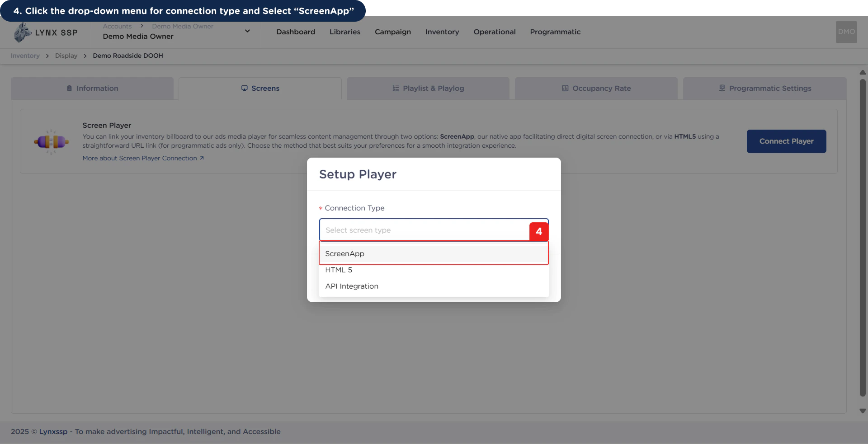Click the Demo Roadside DOOH breadcrumb item
The height and width of the screenshot is (444, 868).
coord(127,56)
